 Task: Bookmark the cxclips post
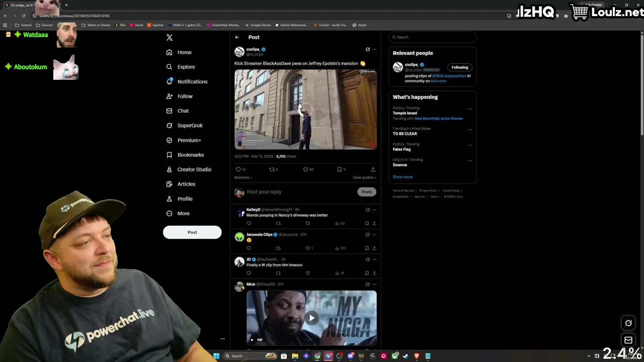point(339,169)
